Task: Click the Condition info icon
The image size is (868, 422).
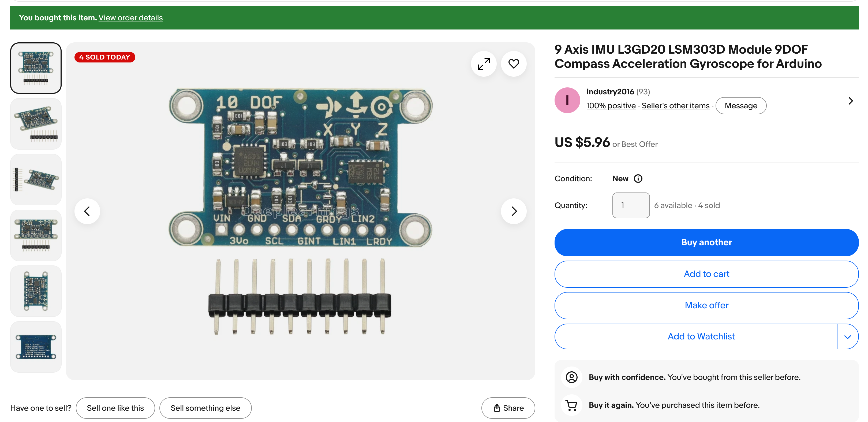Action: 638,179
